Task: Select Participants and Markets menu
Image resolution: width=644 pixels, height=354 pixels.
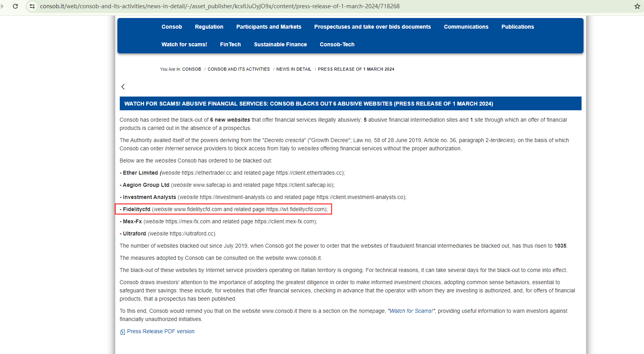Action: (x=269, y=27)
